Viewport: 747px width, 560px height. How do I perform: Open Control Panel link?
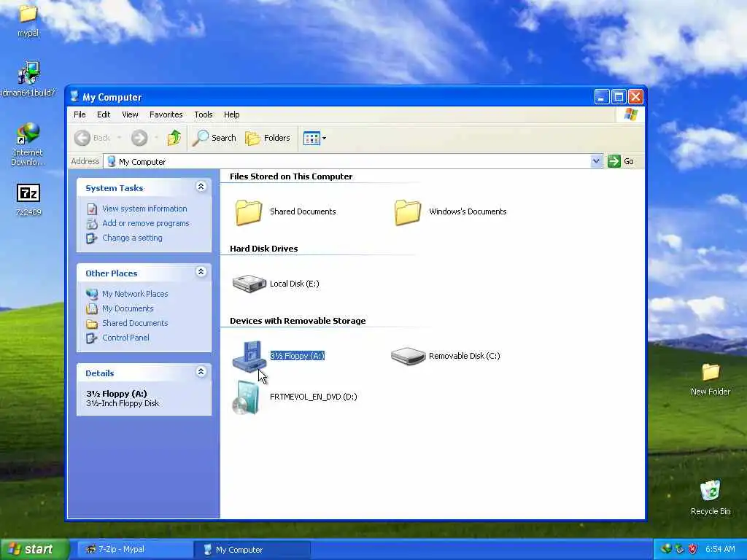click(125, 338)
